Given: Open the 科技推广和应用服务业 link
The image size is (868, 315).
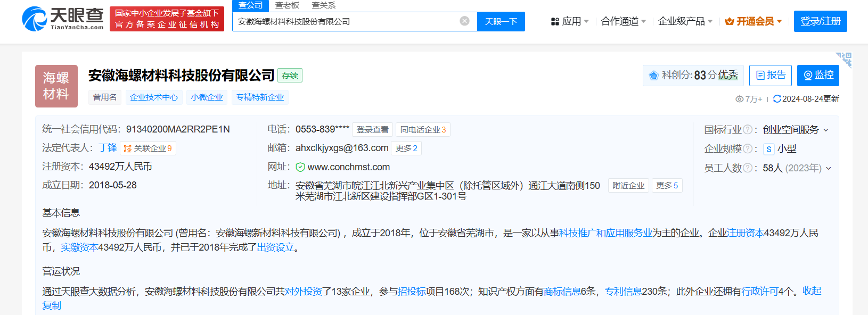Looking at the screenshot, I should (x=605, y=233).
